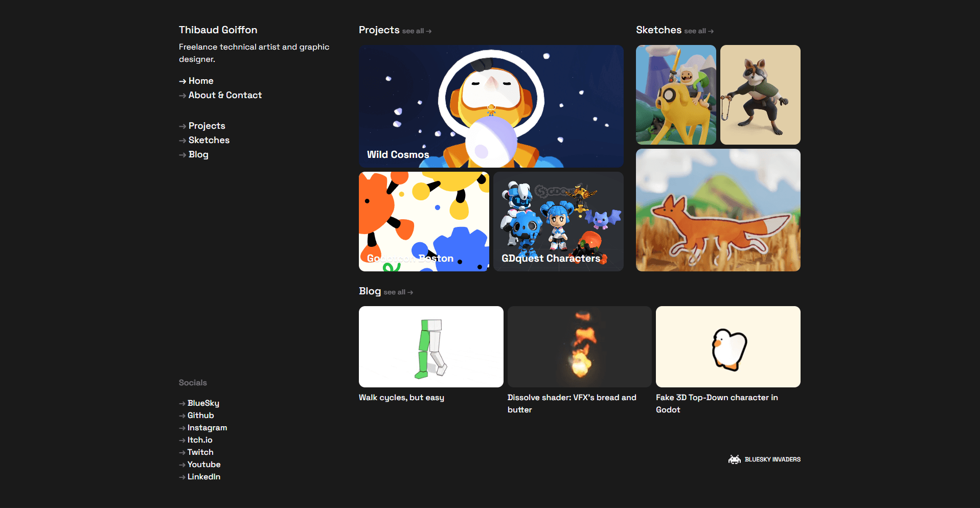Click the Thibaud Goiffon site title
This screenshot has width=980, height=508.
click(218, 30)
